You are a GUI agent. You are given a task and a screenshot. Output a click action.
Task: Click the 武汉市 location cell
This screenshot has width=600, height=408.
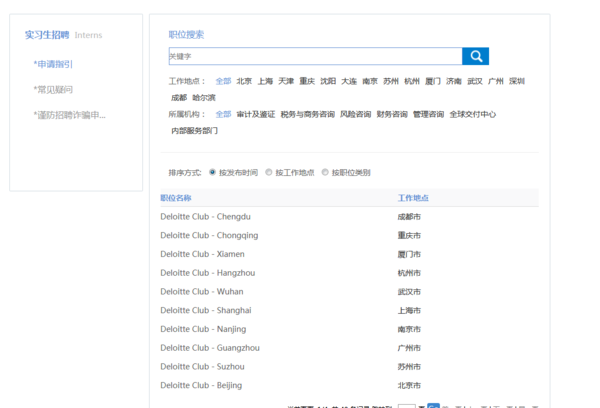pyautogui.click(x=409, y=292)
